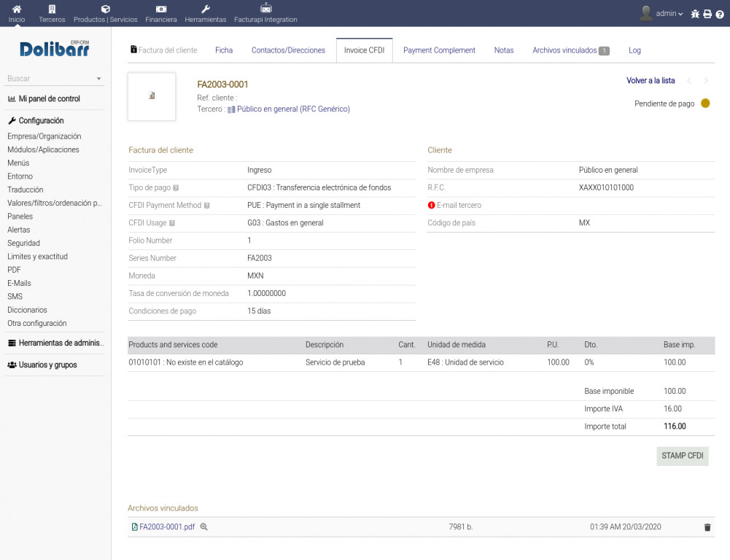Preview FA2003-0001.pdf with magnifier icon
730x560 pixels.
pyautogui.click(x=204, y=526)
